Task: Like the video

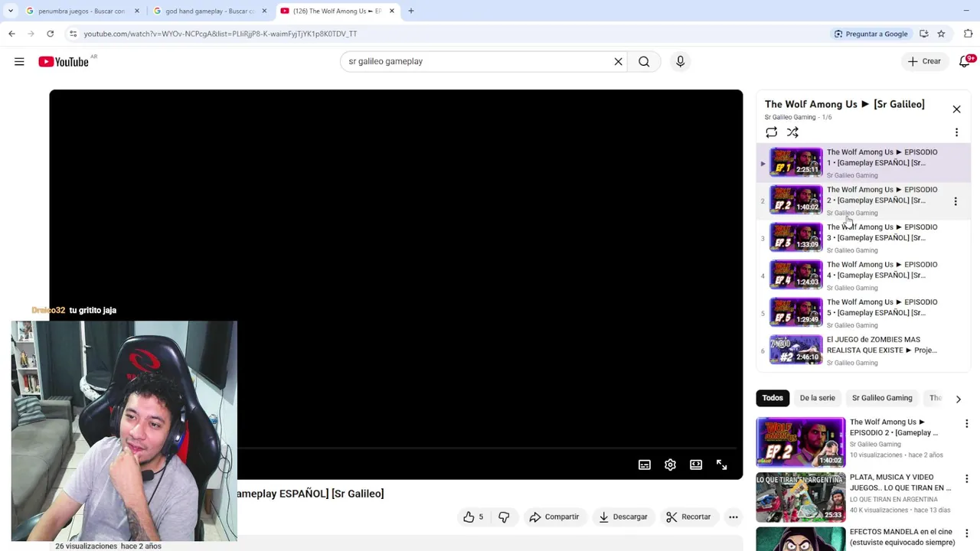Action: click(473, 517)
